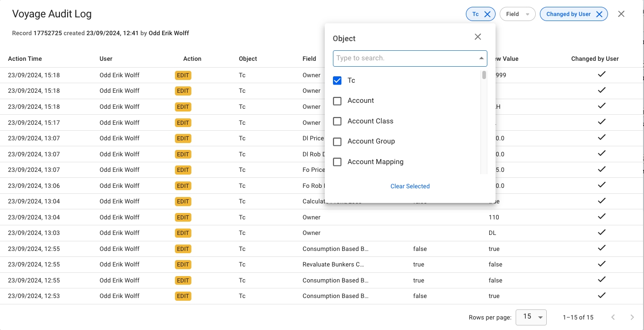Image resolution: width=644 pixels, height=330 pixels.
Task: Collapse the Object search dropdown arrow
Action: tap(481, 59)
